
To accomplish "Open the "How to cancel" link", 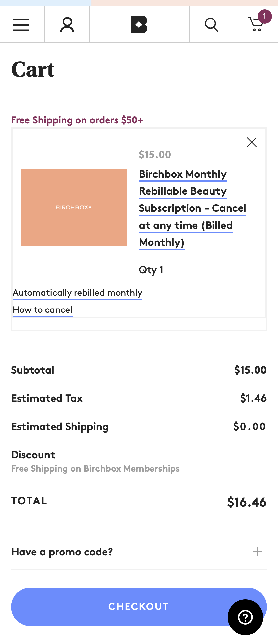I will [43, 310].
